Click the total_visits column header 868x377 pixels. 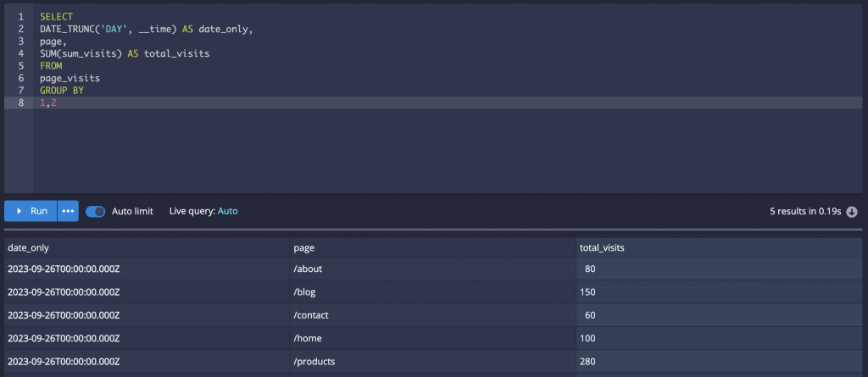tap(602, 248)
